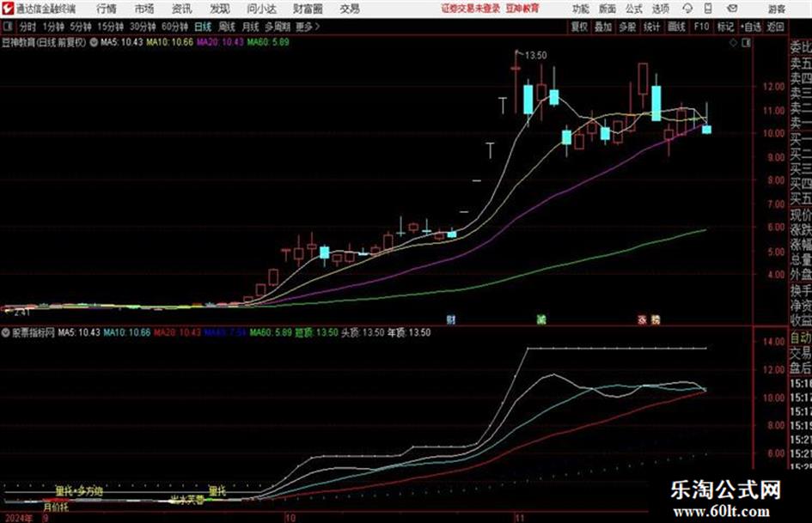Click the diamond icon above the main chart
The image size is (812, 523).
click(x=733, y=43)
